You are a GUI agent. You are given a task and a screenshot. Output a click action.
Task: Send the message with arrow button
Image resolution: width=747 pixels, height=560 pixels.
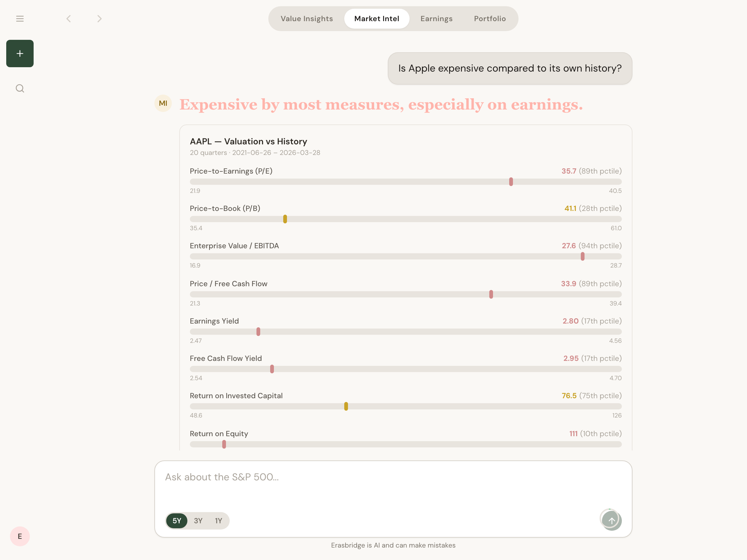coord(611,520)
